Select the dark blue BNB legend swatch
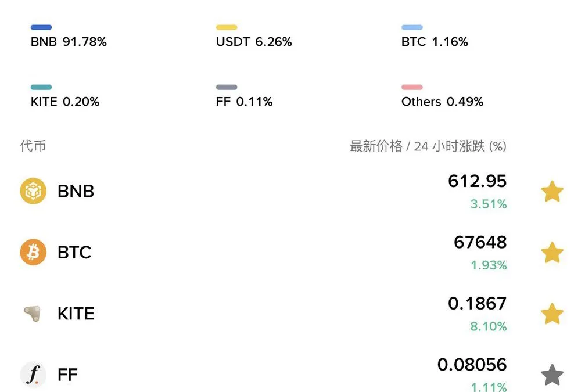This screenshot has height=392, width=585. point(41,27)
